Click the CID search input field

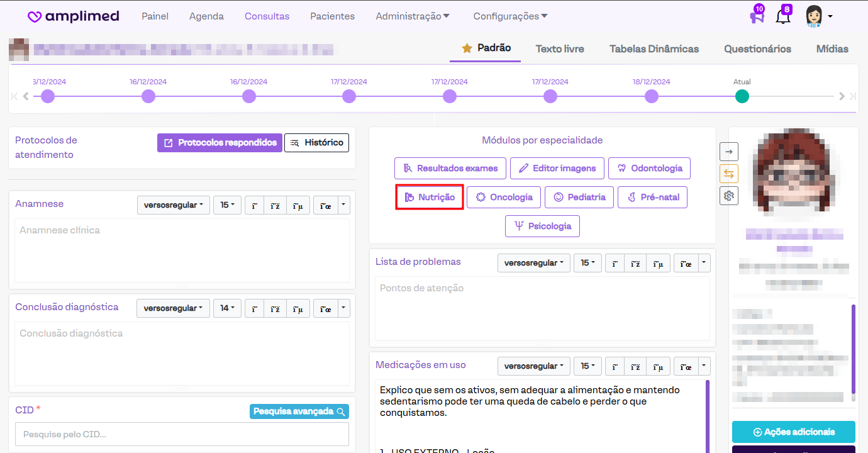coord(182,434)
